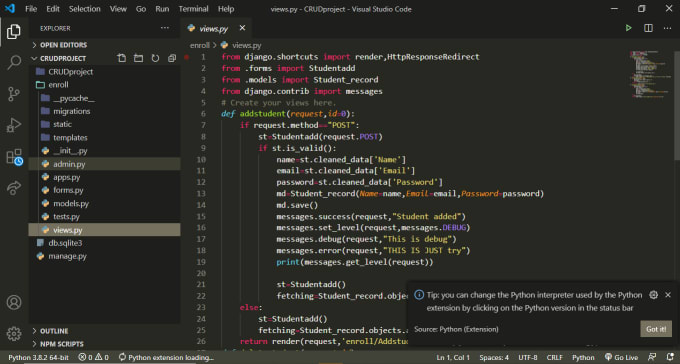This screenshot has height=364, width=680.
Task: Open db.sqlite3 in Explorer
Action: tap(105, 243)
